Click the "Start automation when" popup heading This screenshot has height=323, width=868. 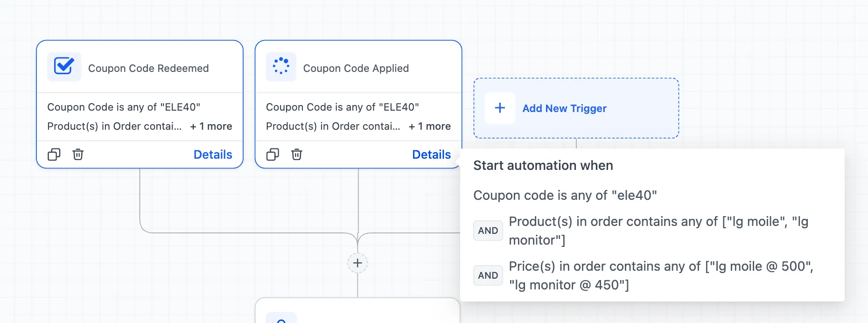tap(543, 166)
